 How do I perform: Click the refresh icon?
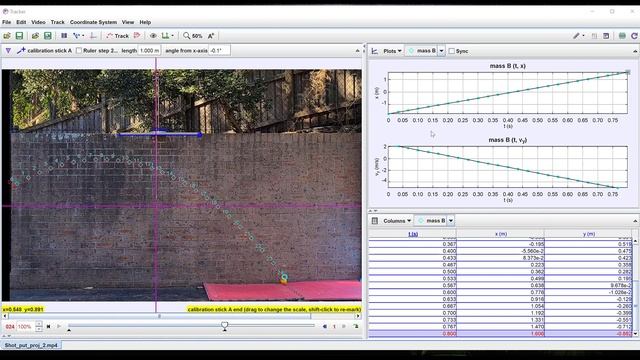coord(634,36)
